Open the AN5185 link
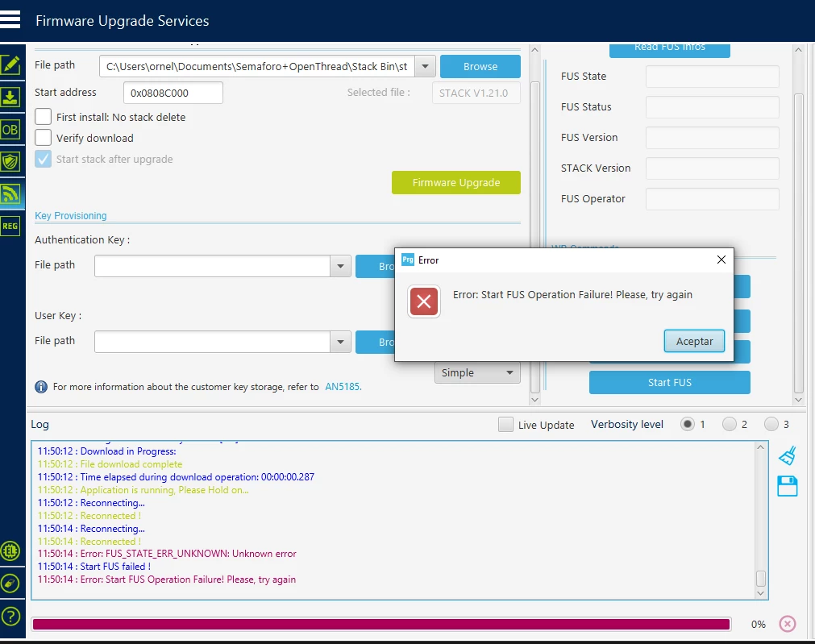 pos(343,387)
